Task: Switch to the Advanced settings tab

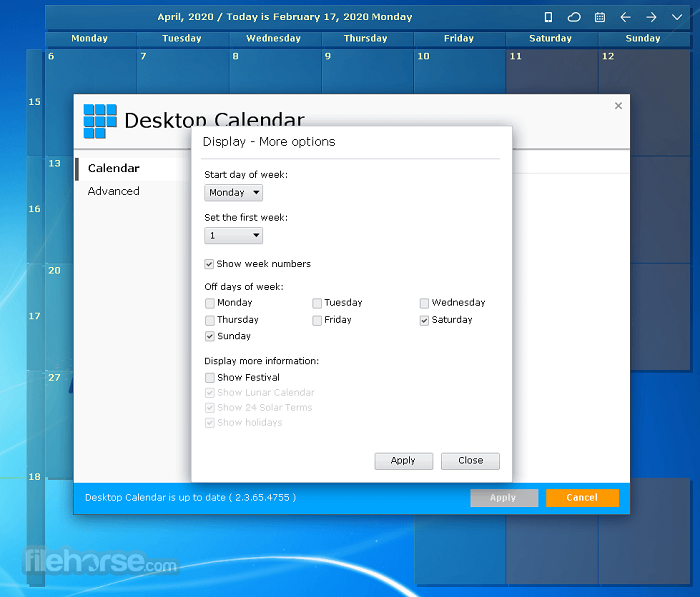Action: pyautogui.click(x=113, y=191)
